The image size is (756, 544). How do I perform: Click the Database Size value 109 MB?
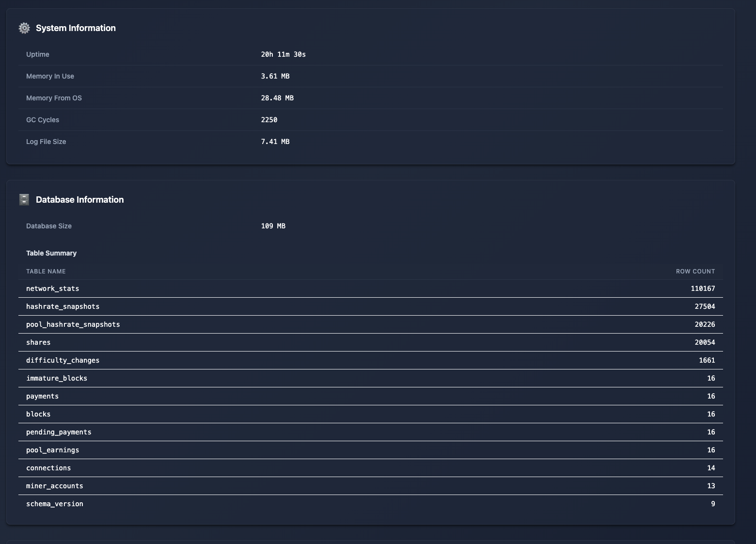[273, 226]
